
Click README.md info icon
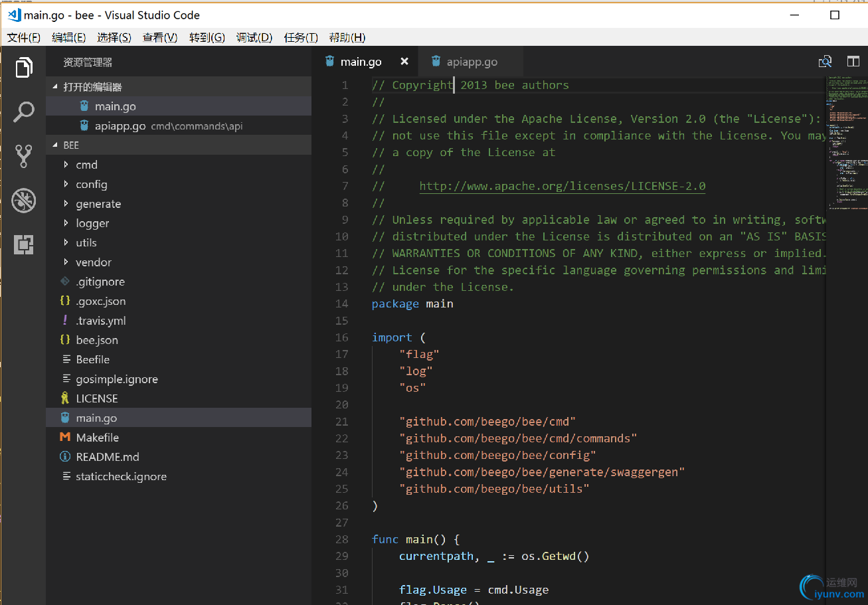tap(64, 457)
